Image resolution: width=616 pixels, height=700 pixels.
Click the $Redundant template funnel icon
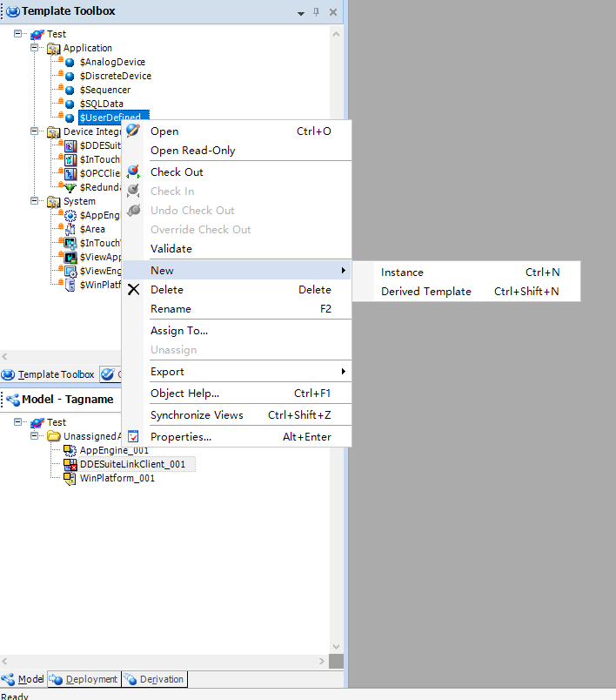(x=70, y=187)
